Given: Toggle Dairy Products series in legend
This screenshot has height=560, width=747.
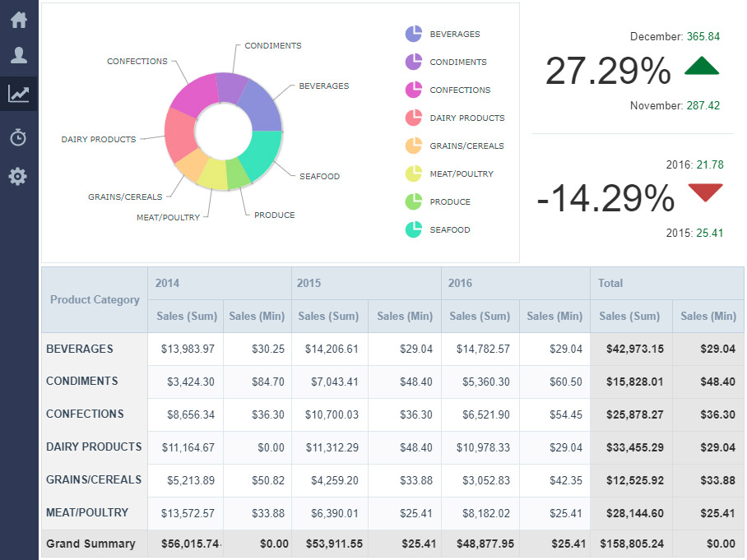Looking at the screenshot, I should [466, 118].
